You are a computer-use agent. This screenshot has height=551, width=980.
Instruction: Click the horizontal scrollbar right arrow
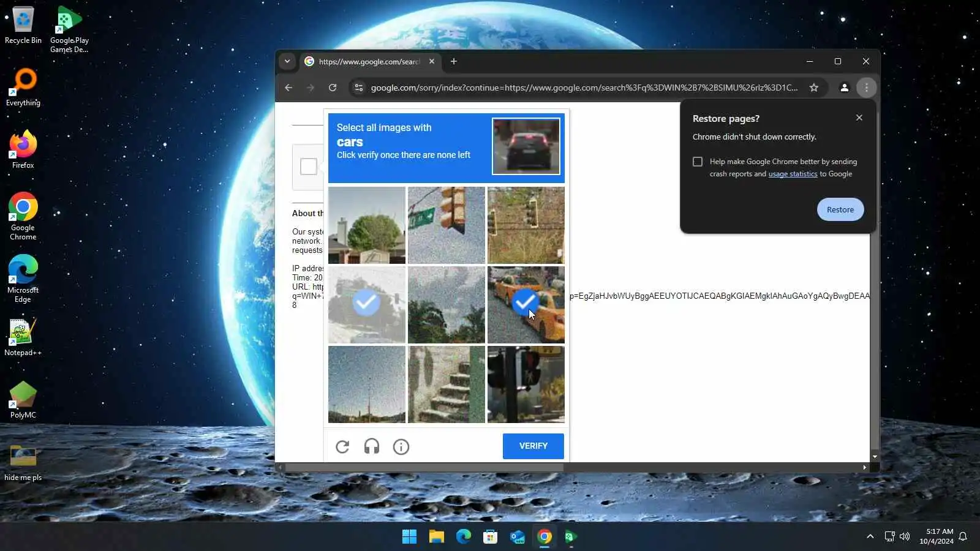[x=865, y=467]
